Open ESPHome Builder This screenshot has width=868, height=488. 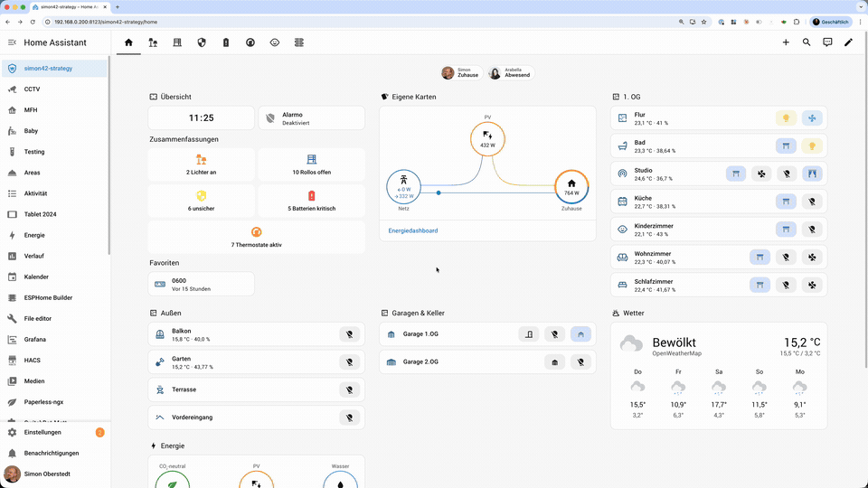click(x=54, y=297)
